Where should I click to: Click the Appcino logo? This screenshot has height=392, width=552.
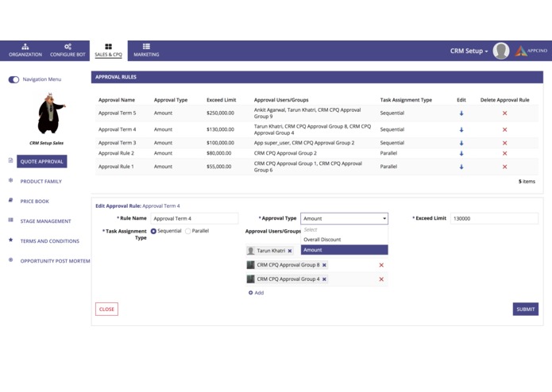531,51
